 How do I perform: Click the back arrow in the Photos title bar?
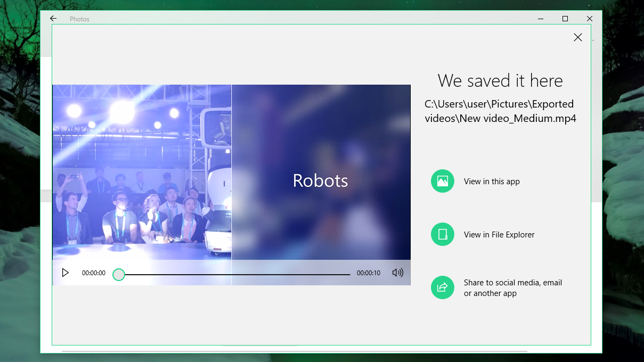pos(53,18)
